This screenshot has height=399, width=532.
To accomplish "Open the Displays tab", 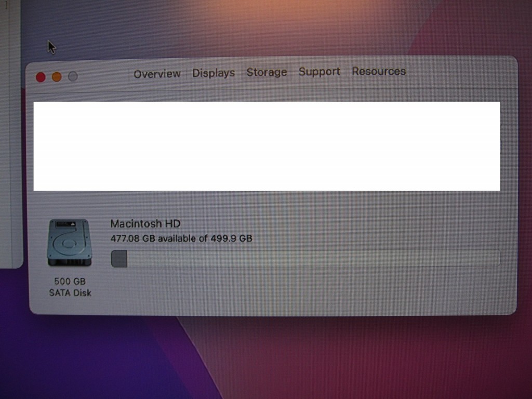I will point(214,73).
